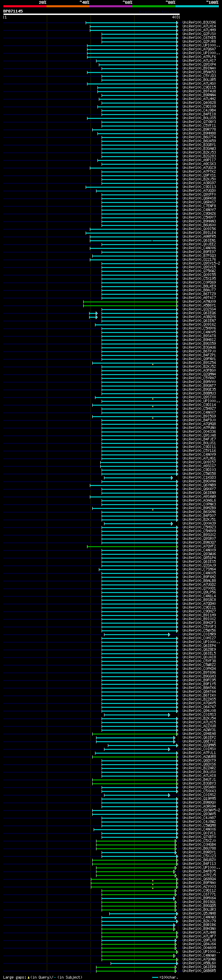Screen dimensions: 222x980
Task: Click the Large gaps legend text
Action: (x=43, y=977)
